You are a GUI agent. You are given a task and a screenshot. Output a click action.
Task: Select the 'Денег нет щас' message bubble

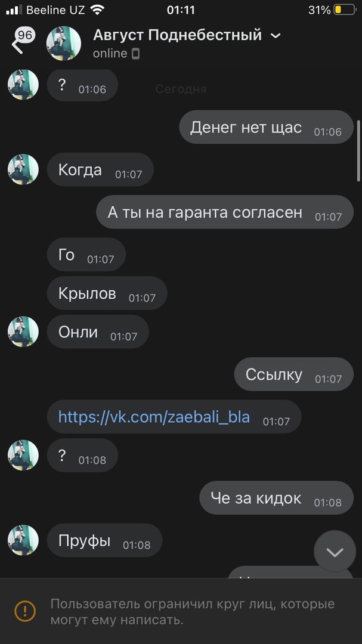tap(266, 127)
